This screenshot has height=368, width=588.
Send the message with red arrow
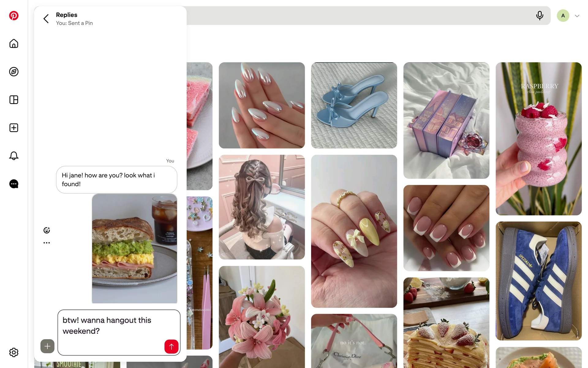point(171,347)
